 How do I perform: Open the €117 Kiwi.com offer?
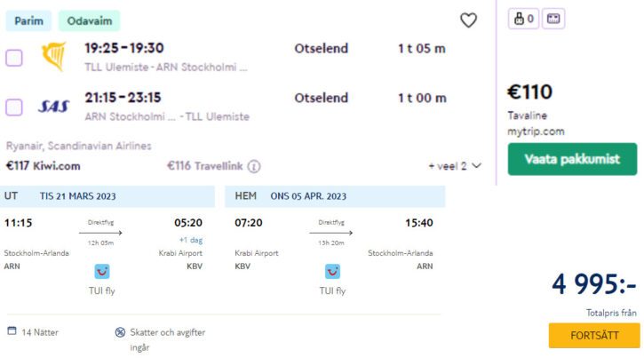point(44,166)
